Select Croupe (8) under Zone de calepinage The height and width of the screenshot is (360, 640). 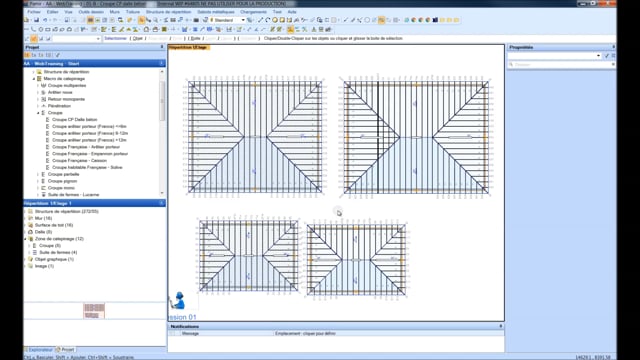point(50,246)
